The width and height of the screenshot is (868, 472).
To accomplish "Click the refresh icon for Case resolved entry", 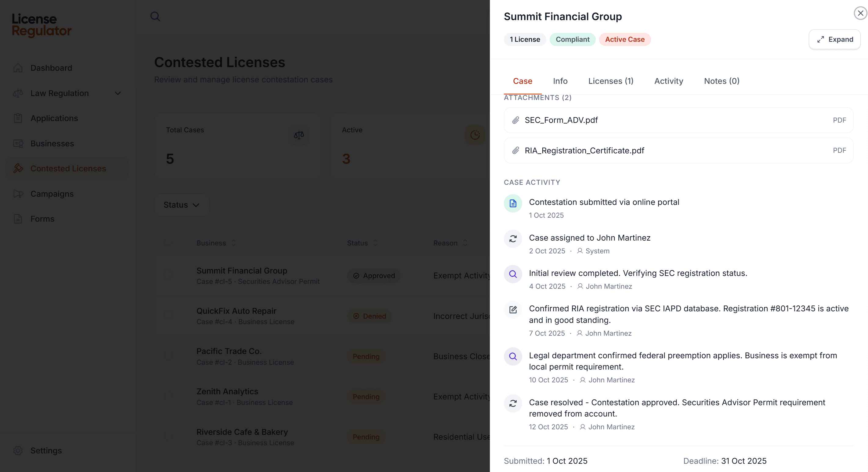I will pyautogui.click(x=513, y=403).
